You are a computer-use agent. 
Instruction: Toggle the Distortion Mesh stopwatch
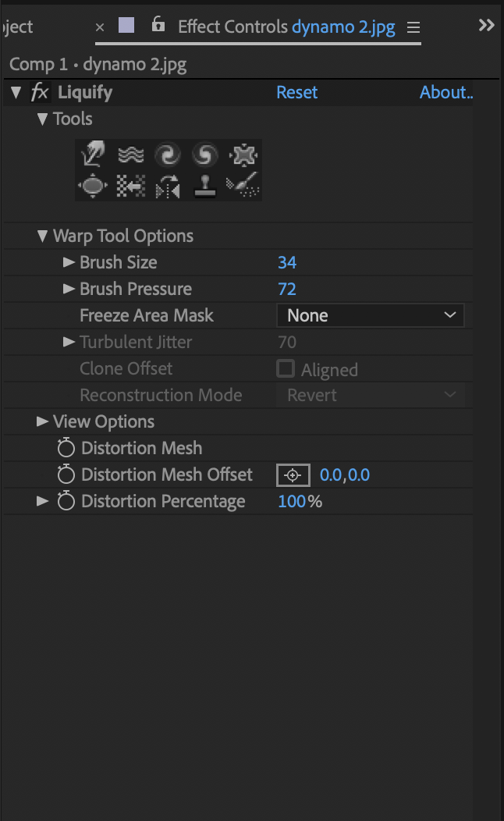coord(66,449)
